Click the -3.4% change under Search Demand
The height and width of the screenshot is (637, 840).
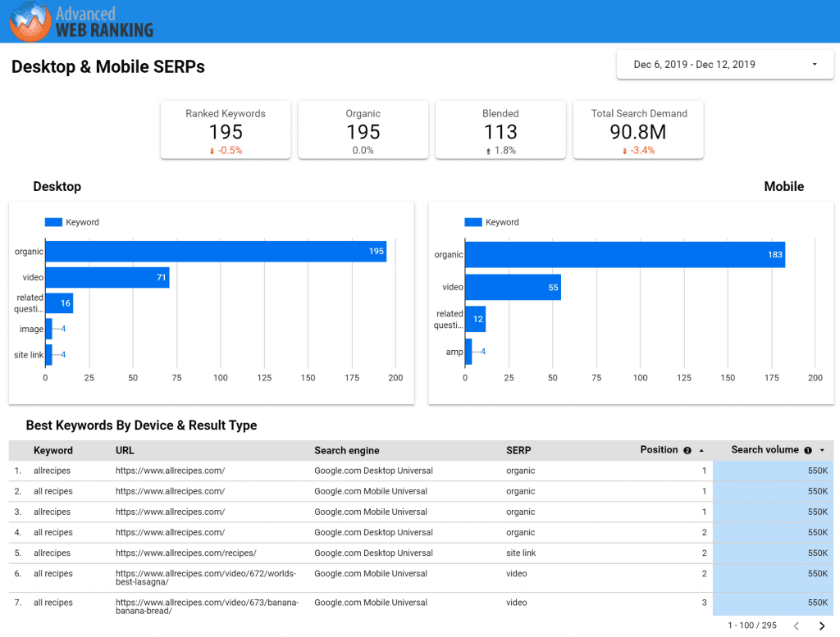(638, 151)
